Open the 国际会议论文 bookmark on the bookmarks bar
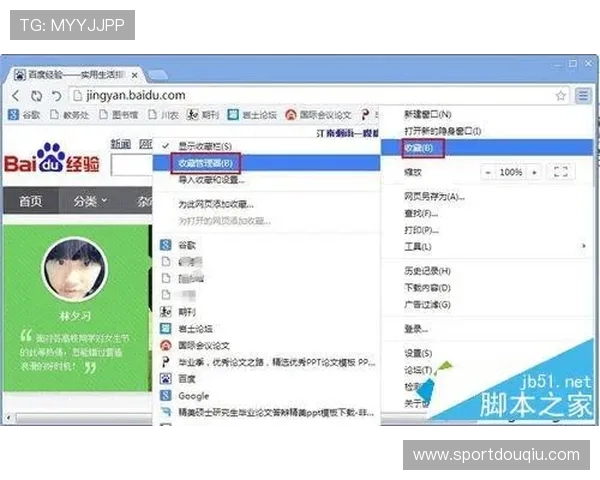The height and width of the screenshot is (480, 600). pos(318,114)
